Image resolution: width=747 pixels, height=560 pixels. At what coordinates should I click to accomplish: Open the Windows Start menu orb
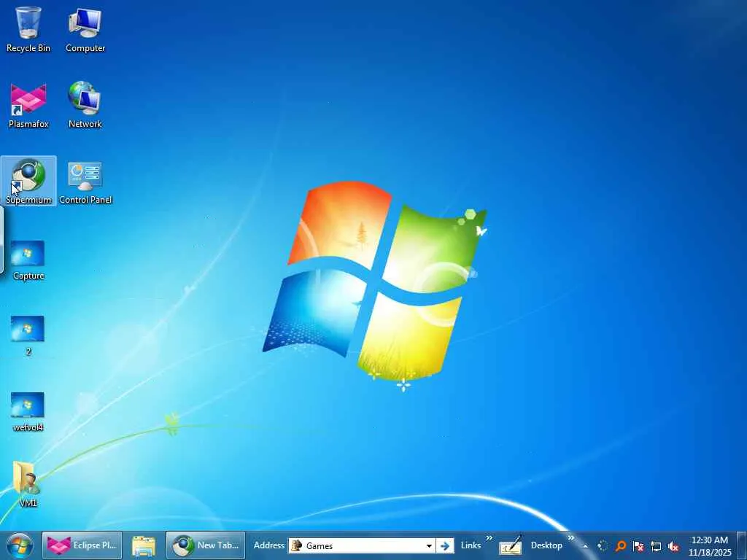(x=20, y=545)
